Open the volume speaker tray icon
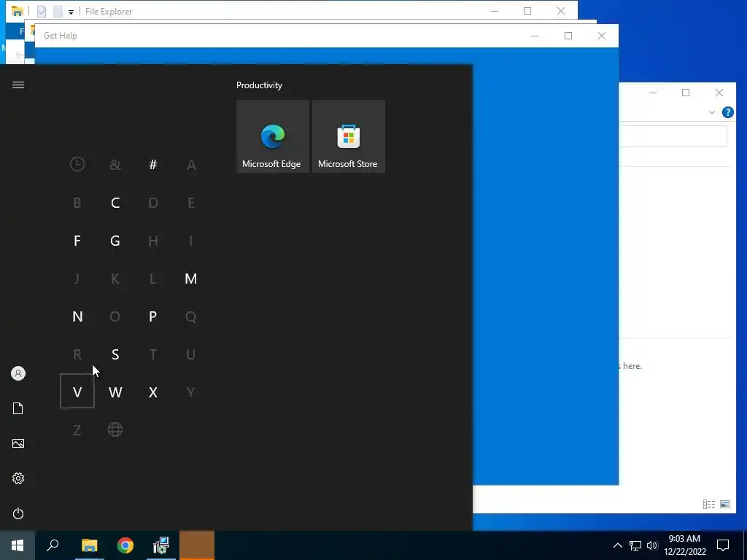This screenshot has width=747, height=560. [652, 545]
